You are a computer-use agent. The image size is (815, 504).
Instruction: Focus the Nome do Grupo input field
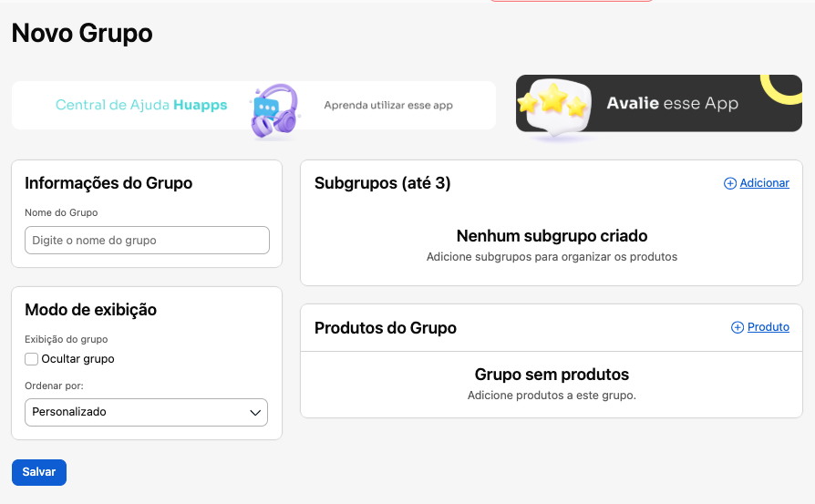click(147, 240)
